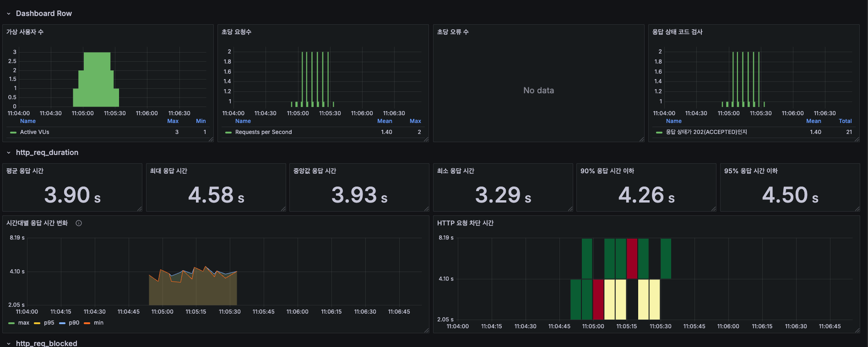Sort 초당 요청수 legend by Name
Image resolution: width=868 pixels, height=347 pixels.
tap(243, 121)
